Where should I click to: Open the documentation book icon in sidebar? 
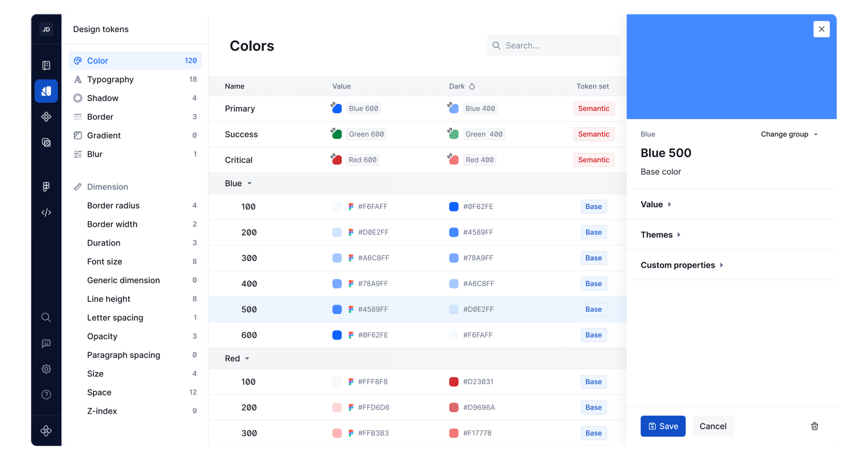[46, 66]
